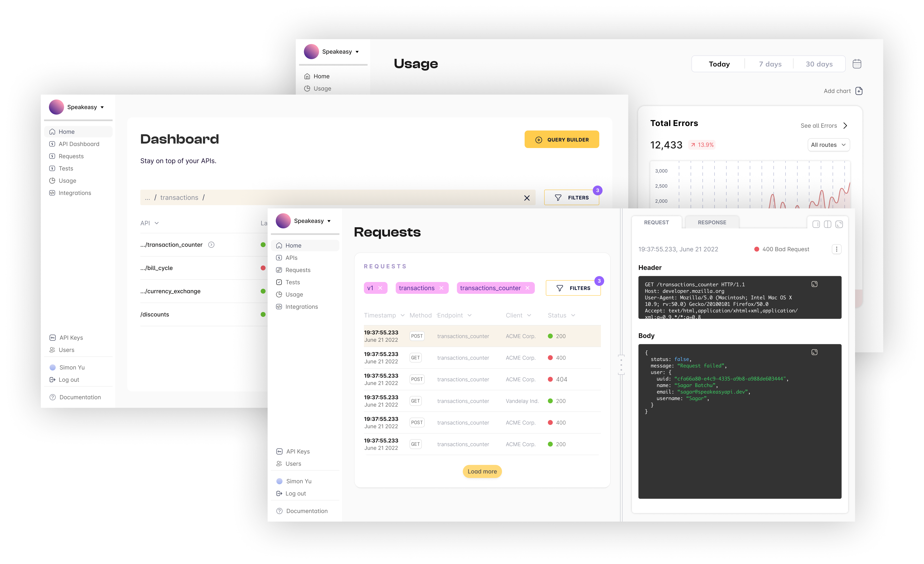This screenshot has width=924, height=564.
Task: Sort by Endpoint column
Action: 454,315
